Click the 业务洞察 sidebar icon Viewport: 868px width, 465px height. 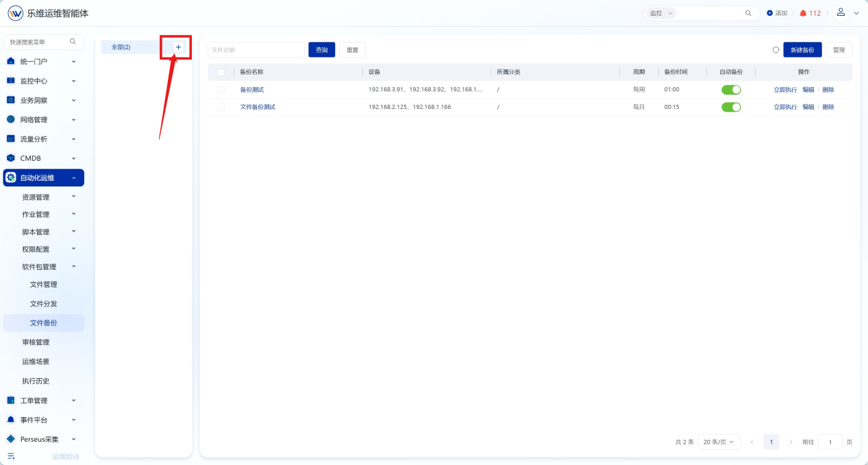[x=11, y=100]
